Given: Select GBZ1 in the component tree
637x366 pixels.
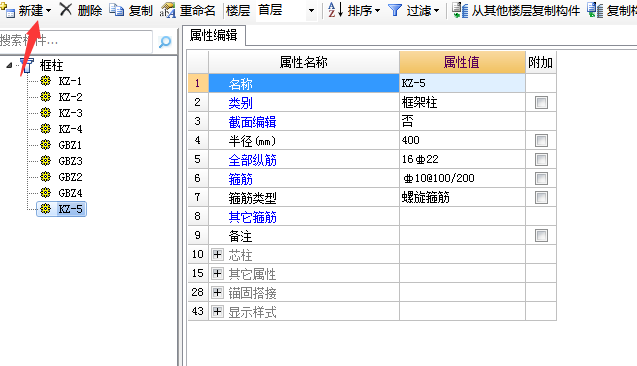Looking at the screenshot, I should (70, 145).
